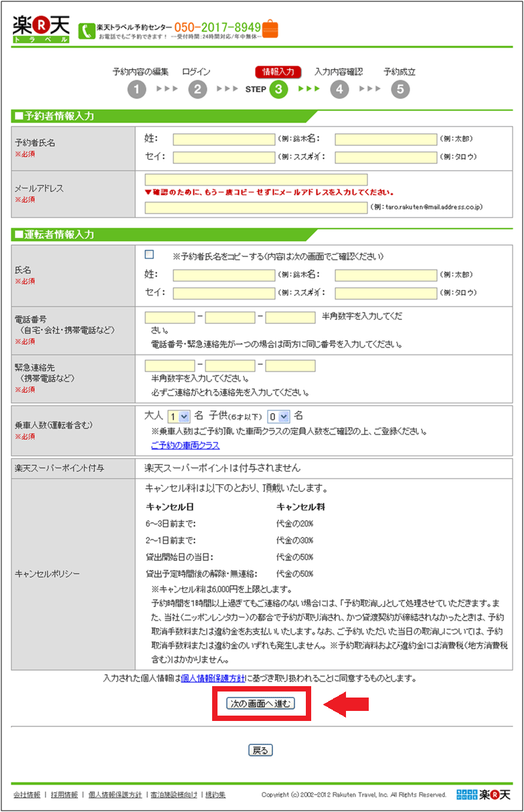The height and width of the screenshot is (812, 524).
Task: Click the 次の画面へ進む button
Action: point(261,704)
